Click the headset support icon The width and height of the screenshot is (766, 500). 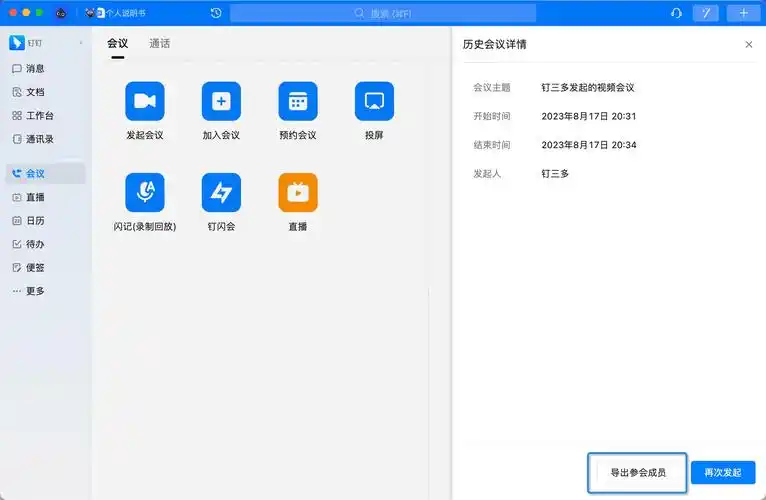point(677,13)
